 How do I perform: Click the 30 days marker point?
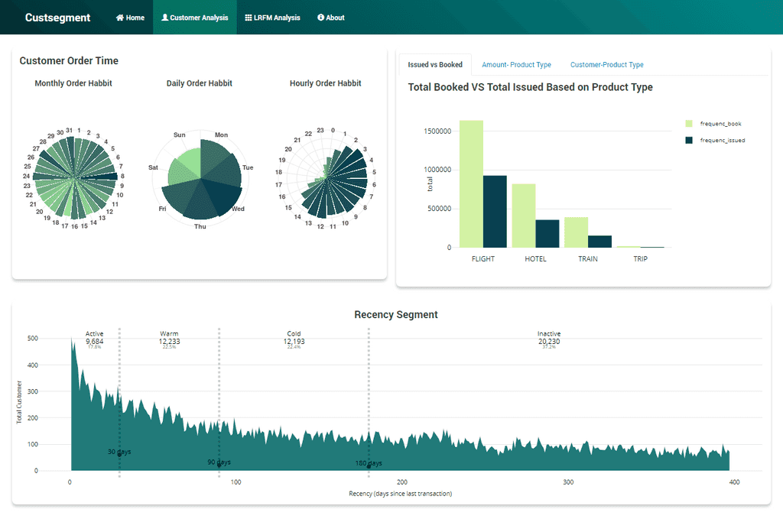tap(119, 456)
